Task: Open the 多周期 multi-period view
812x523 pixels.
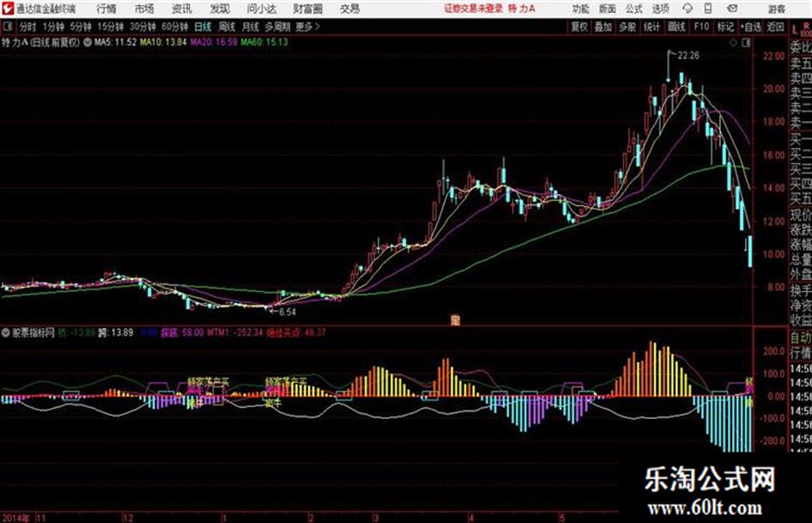Action: click(x=278, y=27)
